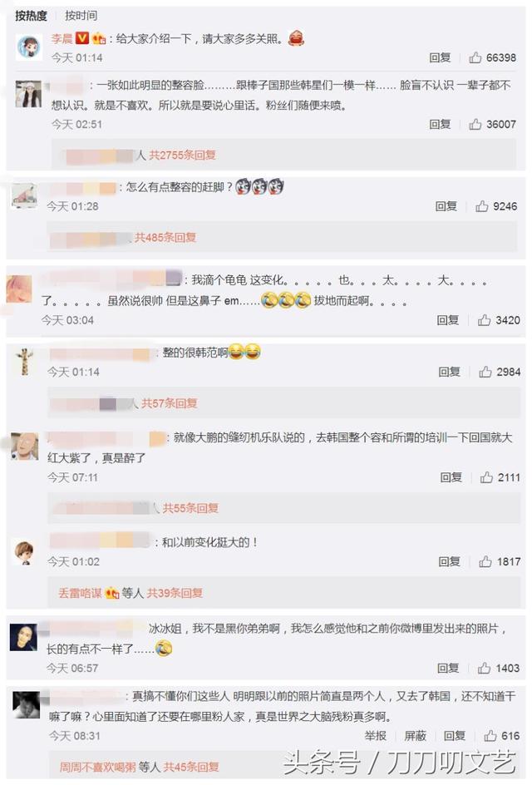Expand the 共485条回复 reply thread
This screenshot has width=532, height=785.
click(x=165, y=237)
